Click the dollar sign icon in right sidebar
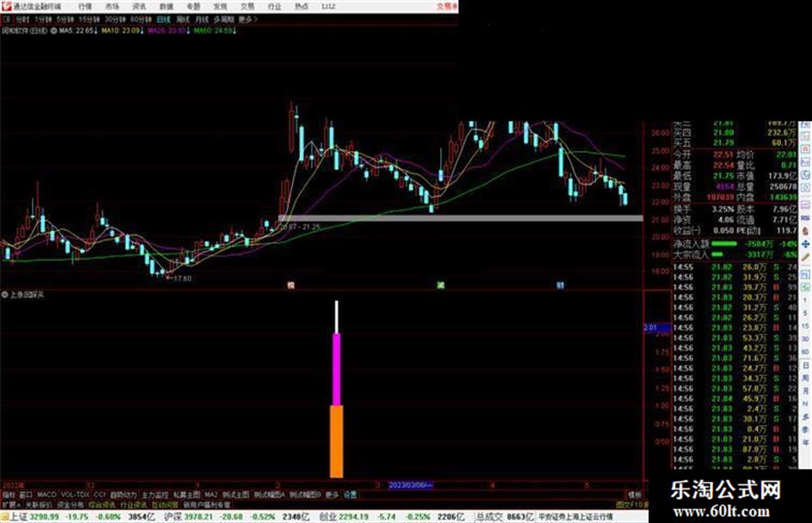Viewport: 812px width, 523px height. [x=805, y=232]
